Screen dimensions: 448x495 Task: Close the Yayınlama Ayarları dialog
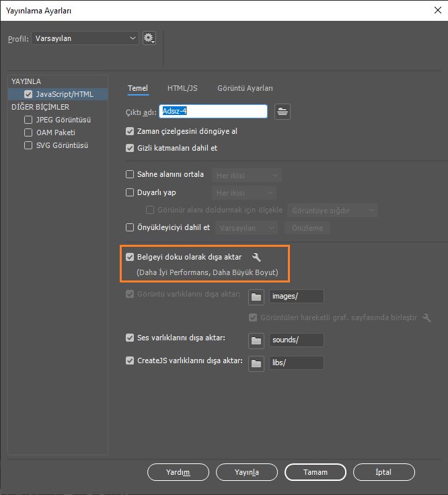pyautogui.click(x=438, y=10)
